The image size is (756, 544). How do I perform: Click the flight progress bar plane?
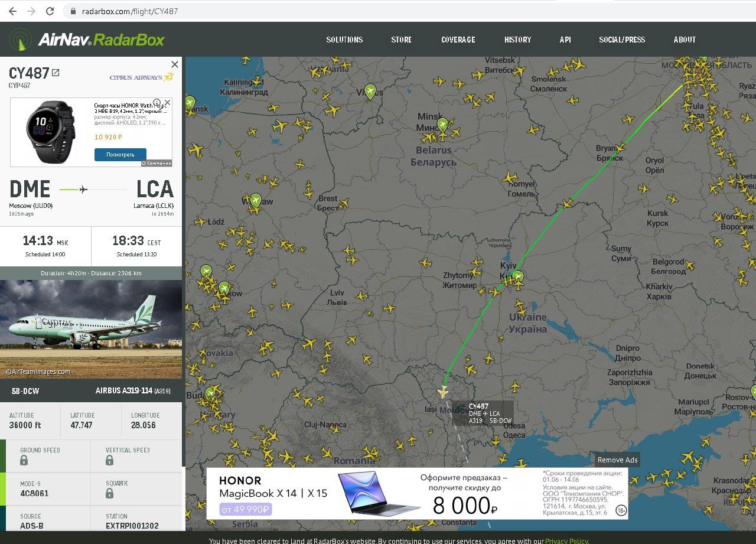click(83, 189)
